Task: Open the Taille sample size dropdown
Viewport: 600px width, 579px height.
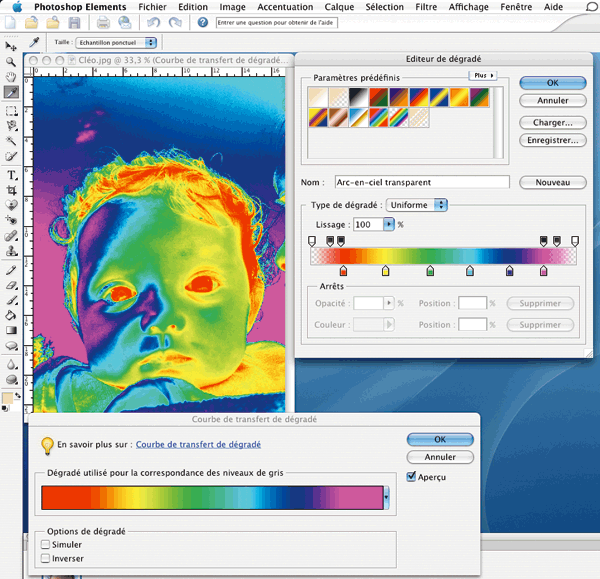Action: [116, 43]
